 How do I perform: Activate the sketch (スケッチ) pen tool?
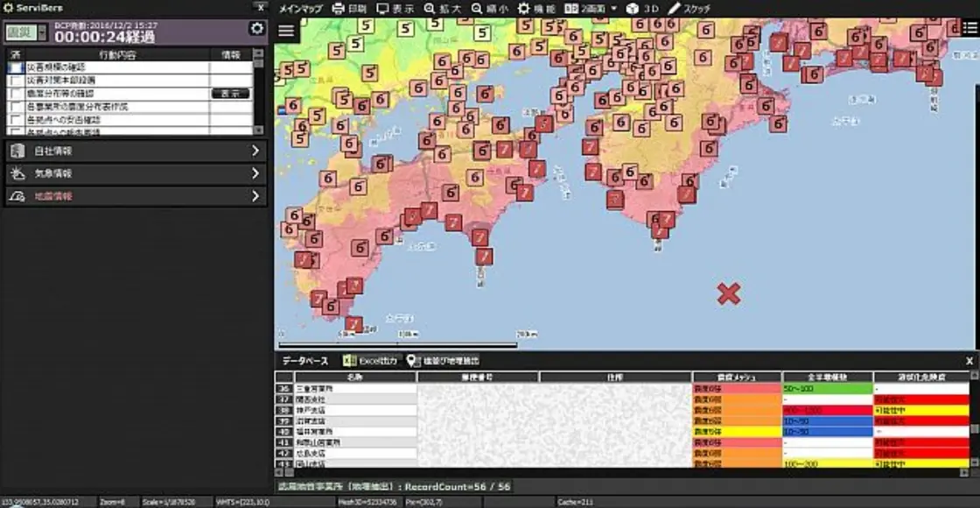(x=675, y=8)
